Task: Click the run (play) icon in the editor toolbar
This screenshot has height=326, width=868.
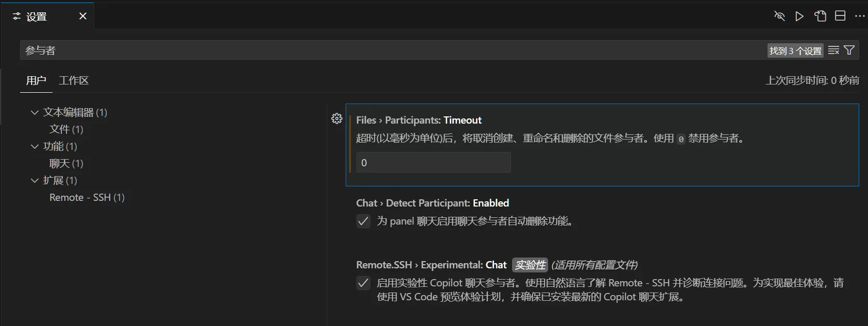Action: click(x=799, y=16)
